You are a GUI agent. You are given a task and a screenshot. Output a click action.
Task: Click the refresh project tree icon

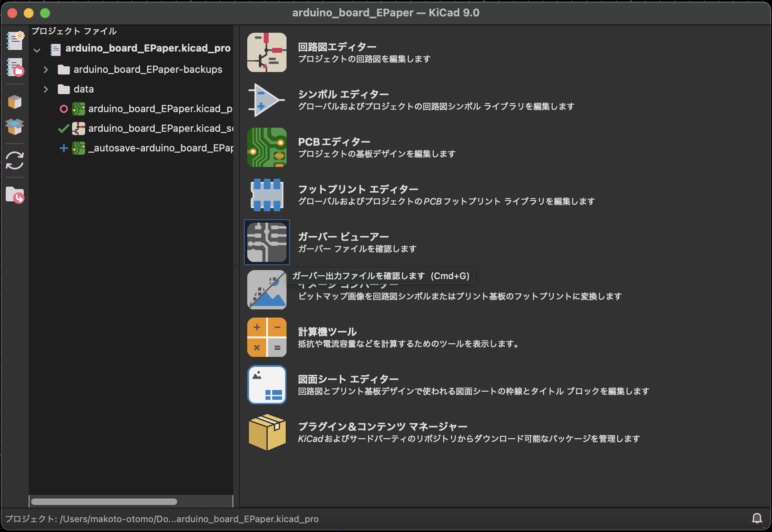point(15,160)
